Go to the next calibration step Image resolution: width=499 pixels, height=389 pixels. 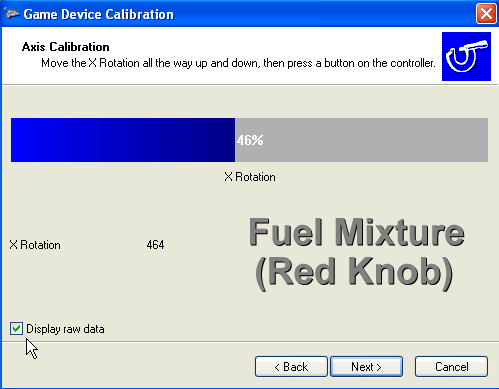[366, 367]
